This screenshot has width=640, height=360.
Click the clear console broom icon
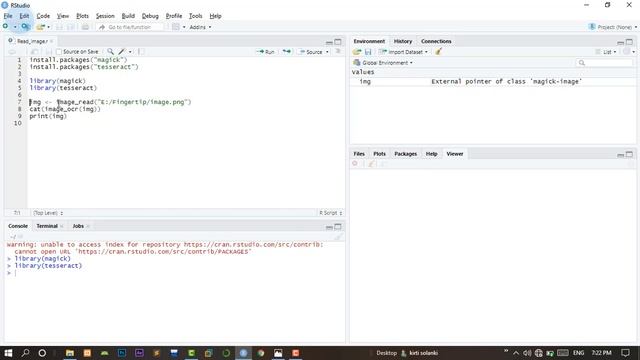click(338, 237)
